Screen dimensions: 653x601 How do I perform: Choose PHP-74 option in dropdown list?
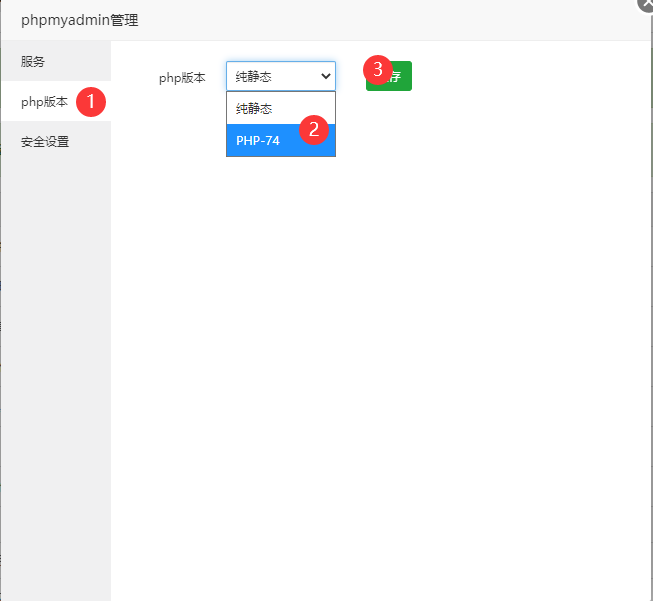tap(281, 140)
